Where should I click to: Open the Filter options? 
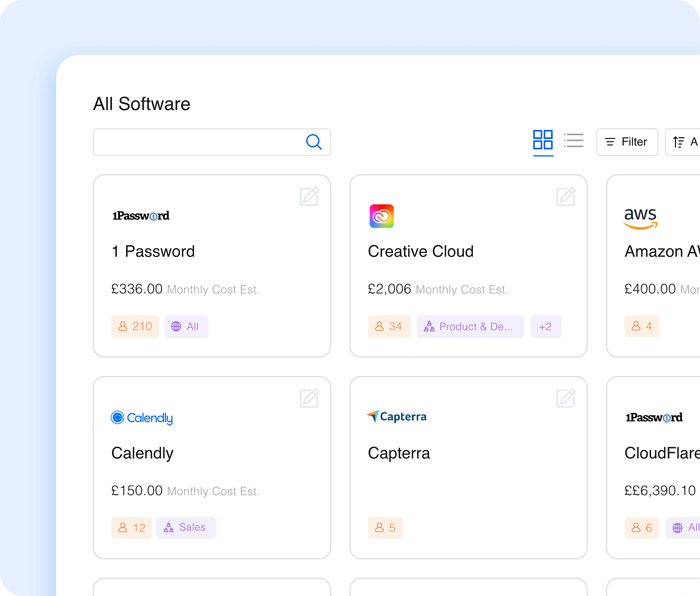tap(627, 142)
